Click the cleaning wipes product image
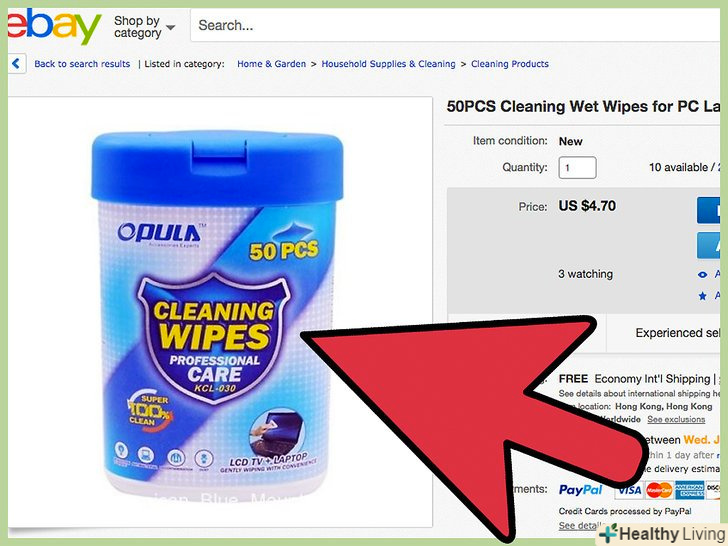Viewport: 728px width, 546px height. click(217, 312)
